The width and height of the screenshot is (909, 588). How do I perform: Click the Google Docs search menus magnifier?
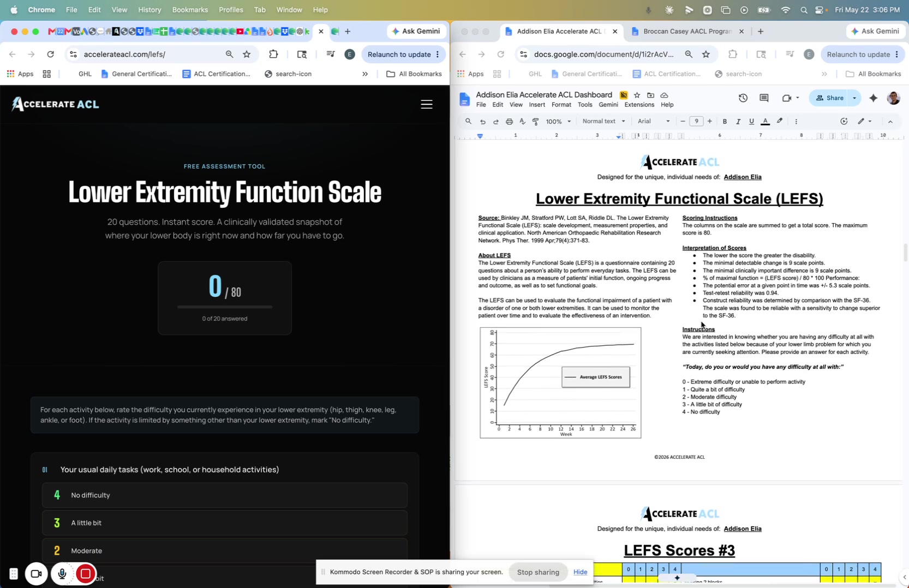pos(468,122)
